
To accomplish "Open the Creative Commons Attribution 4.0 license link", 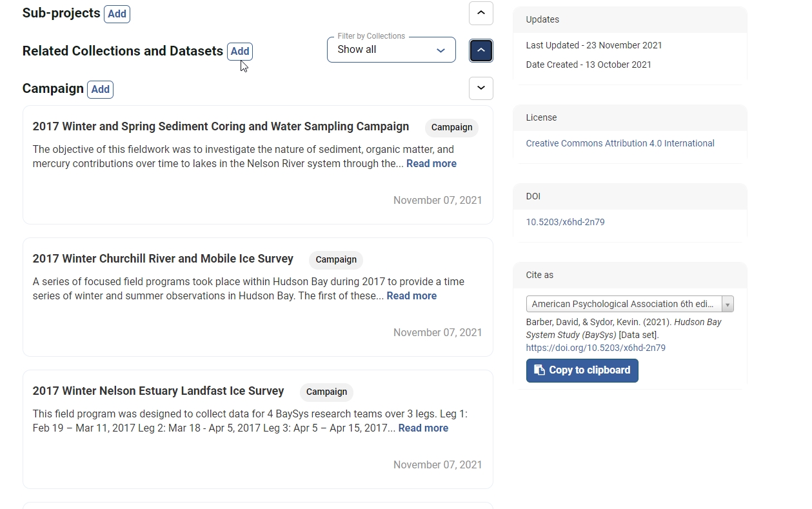I will click(620, 143).
